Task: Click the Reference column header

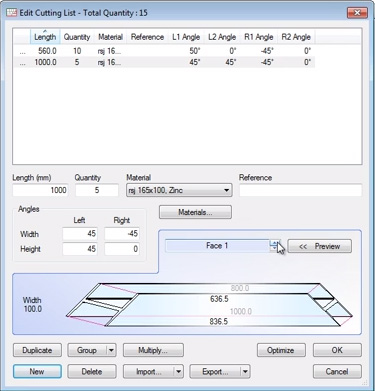Action: pos(147,37)
